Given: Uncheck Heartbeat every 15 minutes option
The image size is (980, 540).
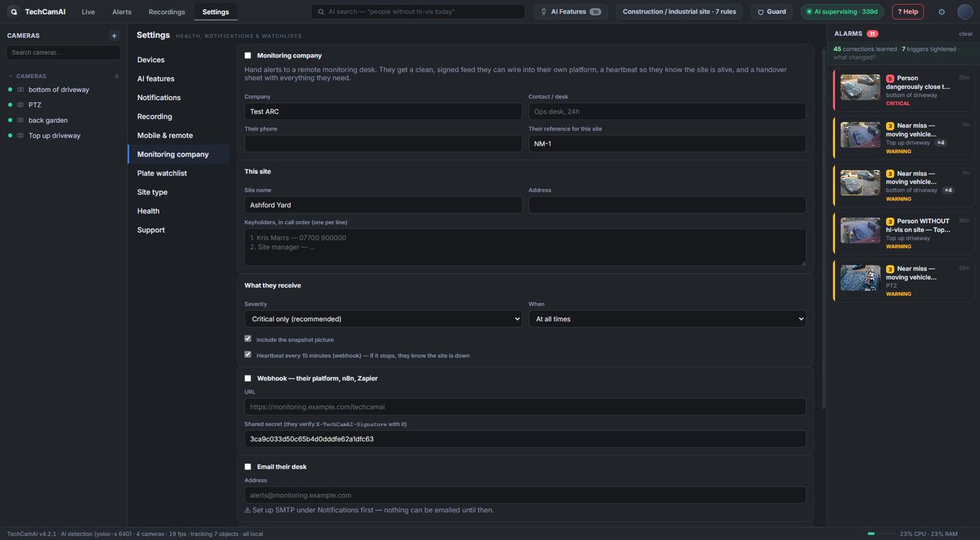Looking at the screenshot, I should [x=248, y=355].
